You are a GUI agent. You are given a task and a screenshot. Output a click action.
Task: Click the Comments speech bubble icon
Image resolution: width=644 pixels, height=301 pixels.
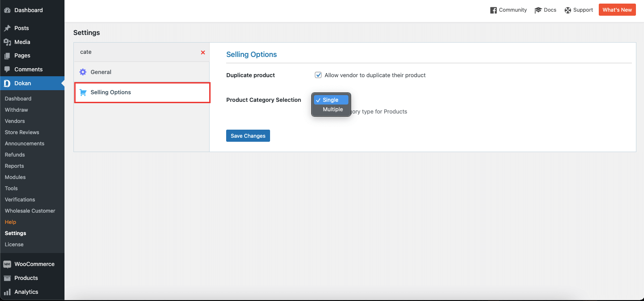[7, 70]
